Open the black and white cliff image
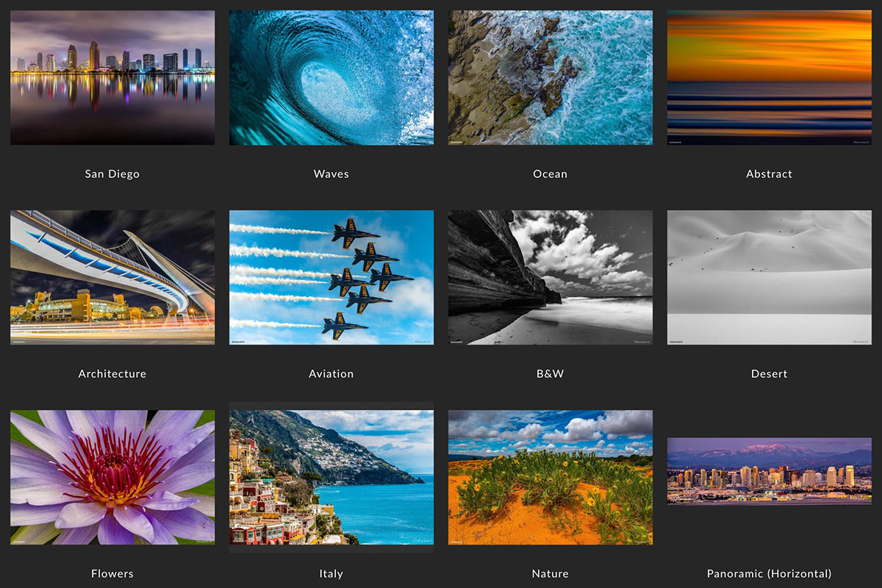 pyautogui.click(x=551, y=277)
